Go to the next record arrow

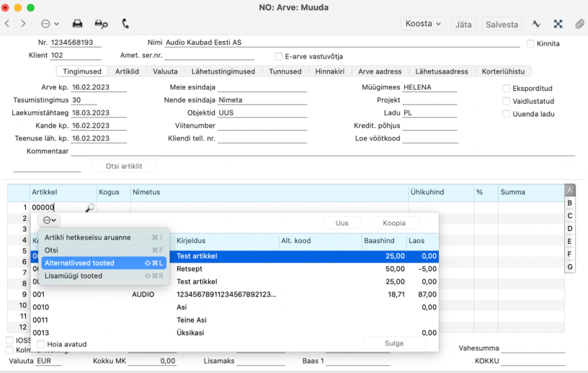[x=23, y=24]
